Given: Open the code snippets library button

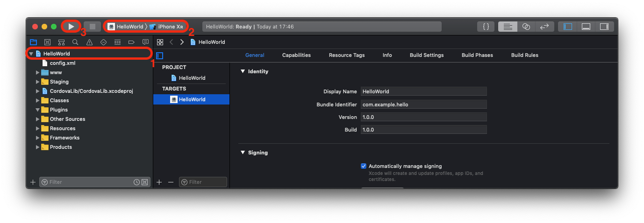Looking at the screenshot, I should (x=486, y=27).
